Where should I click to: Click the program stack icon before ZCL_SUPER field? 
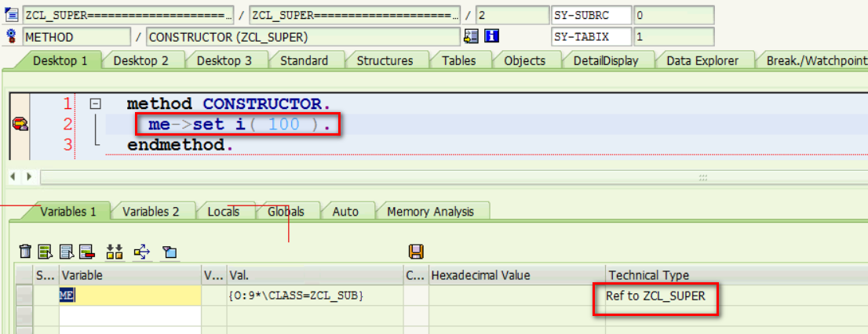12,14
